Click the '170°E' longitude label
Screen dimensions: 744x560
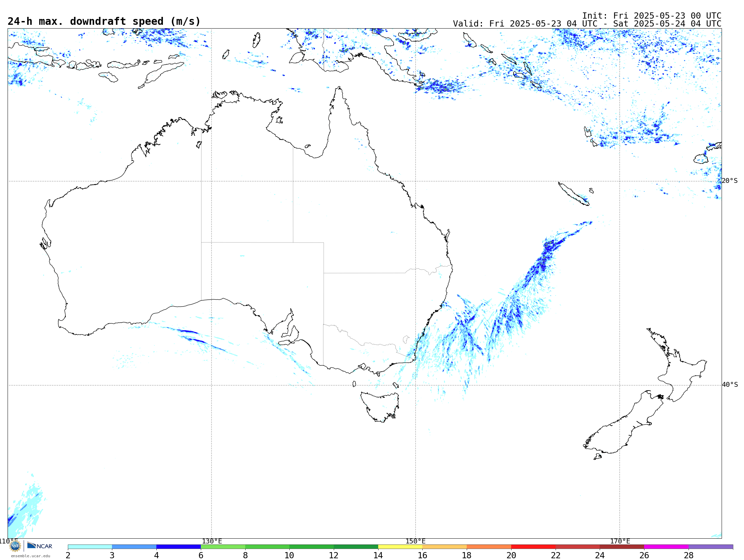click(x=620, y=541)
